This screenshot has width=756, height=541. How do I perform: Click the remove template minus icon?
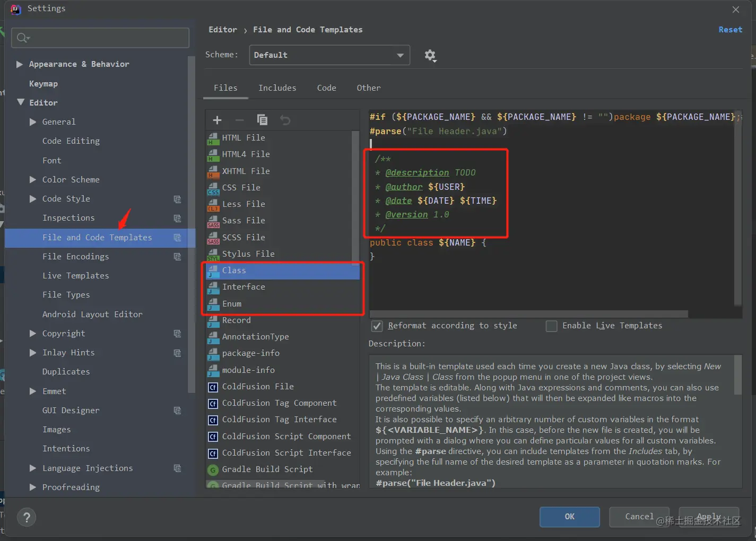coord(239,120)
